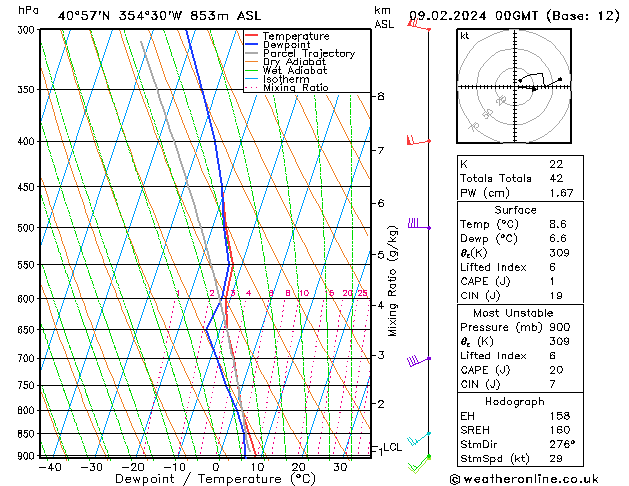
Task: Click the surface Temp value 8.6
Action: click(x=558, y=224)
